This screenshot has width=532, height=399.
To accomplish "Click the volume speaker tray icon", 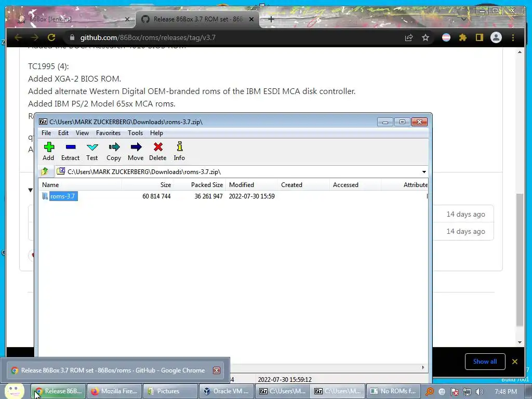I will pyautogui.click(x=480, y=392).
